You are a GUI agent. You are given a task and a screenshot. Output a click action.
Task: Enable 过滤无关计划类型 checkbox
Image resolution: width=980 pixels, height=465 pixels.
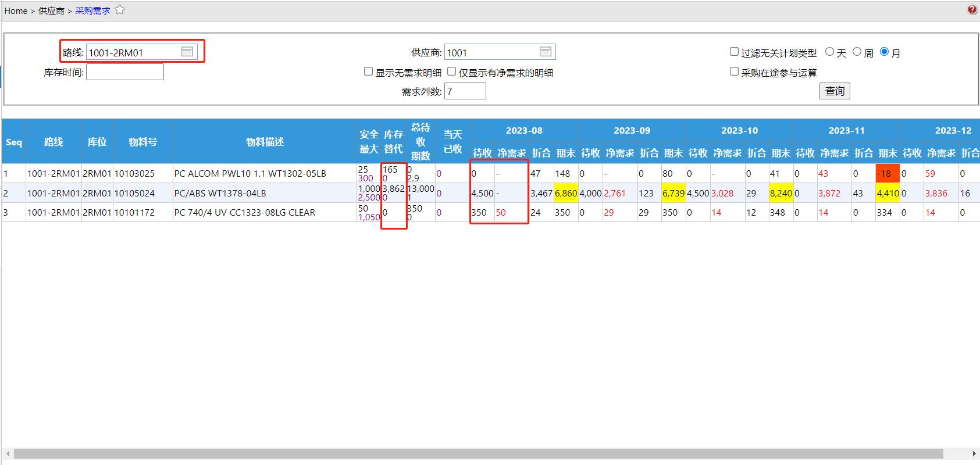click(x=734, y=52)
